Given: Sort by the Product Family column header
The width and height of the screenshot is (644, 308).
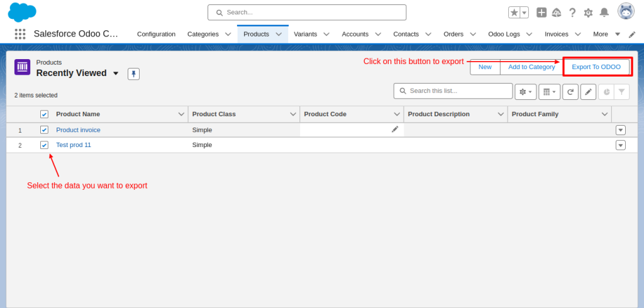Looking at the screenshot, I should (535, 114).
